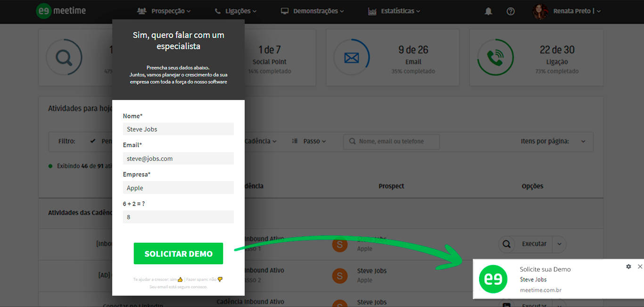
Task: Expand the Estatísticas dropdown
Action: coord(394,11)
